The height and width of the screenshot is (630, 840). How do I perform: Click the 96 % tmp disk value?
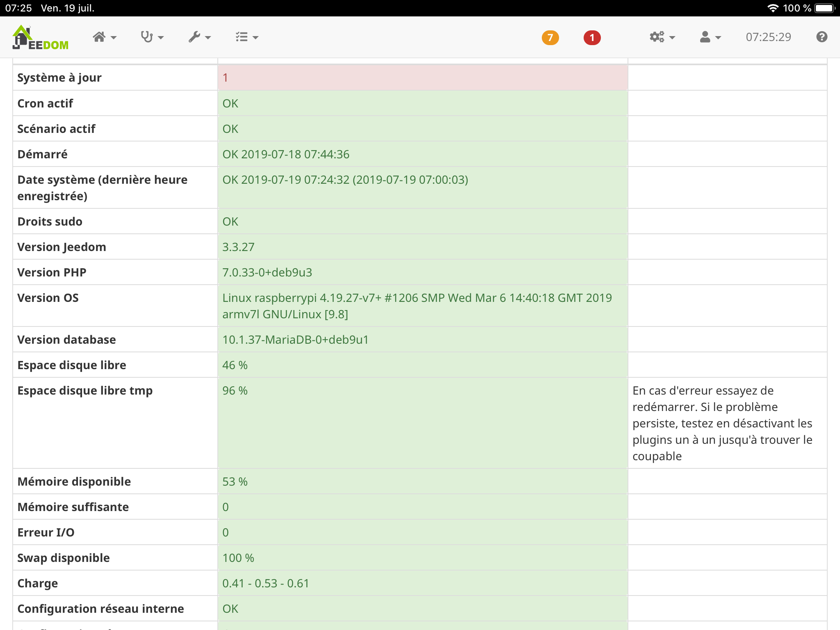point(235,390)
